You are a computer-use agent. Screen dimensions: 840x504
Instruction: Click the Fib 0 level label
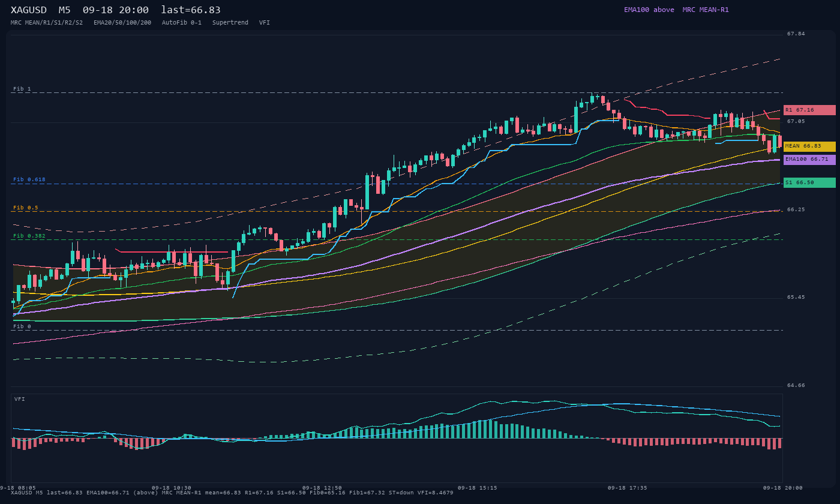pos(22,326)
